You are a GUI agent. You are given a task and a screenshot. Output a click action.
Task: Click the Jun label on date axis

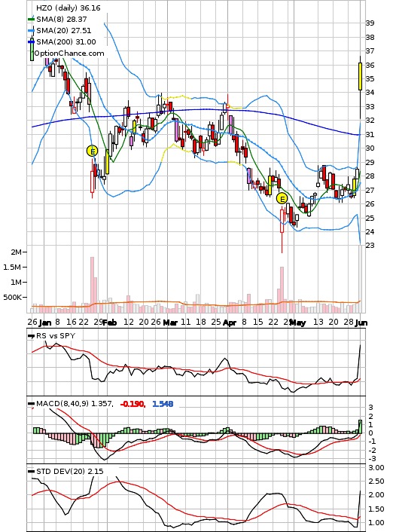pos(361,323)
